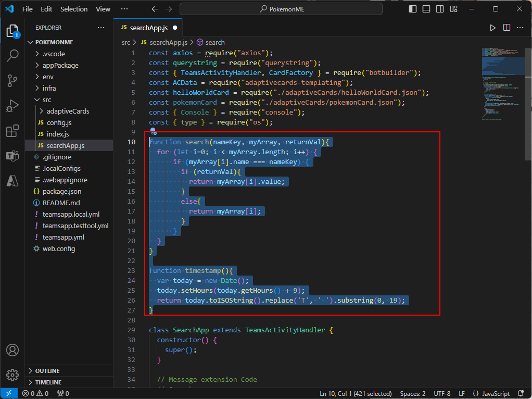The image size is (532, 399).
Task: Change encoding via UTF-8
Action: click(442, 394)
